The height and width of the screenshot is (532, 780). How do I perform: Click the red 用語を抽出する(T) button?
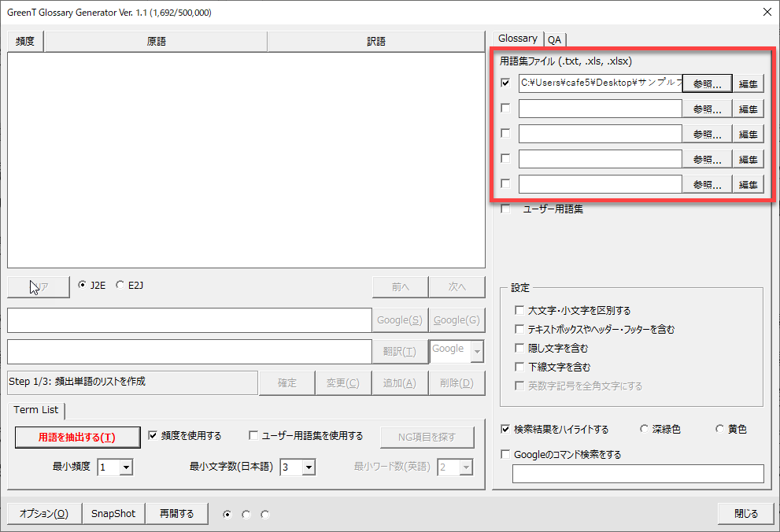point(77,437)
